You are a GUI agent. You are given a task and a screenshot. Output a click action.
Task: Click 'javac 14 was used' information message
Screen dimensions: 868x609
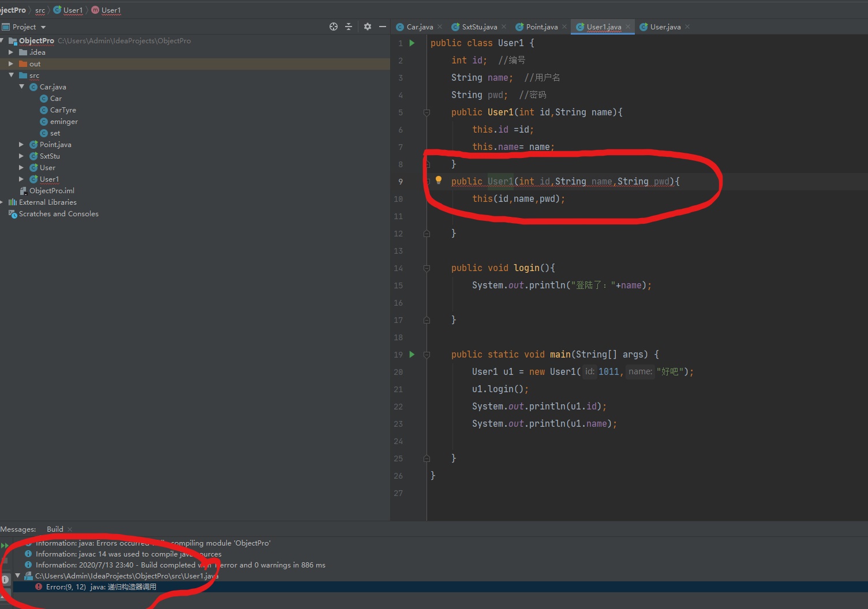[128, 554]
